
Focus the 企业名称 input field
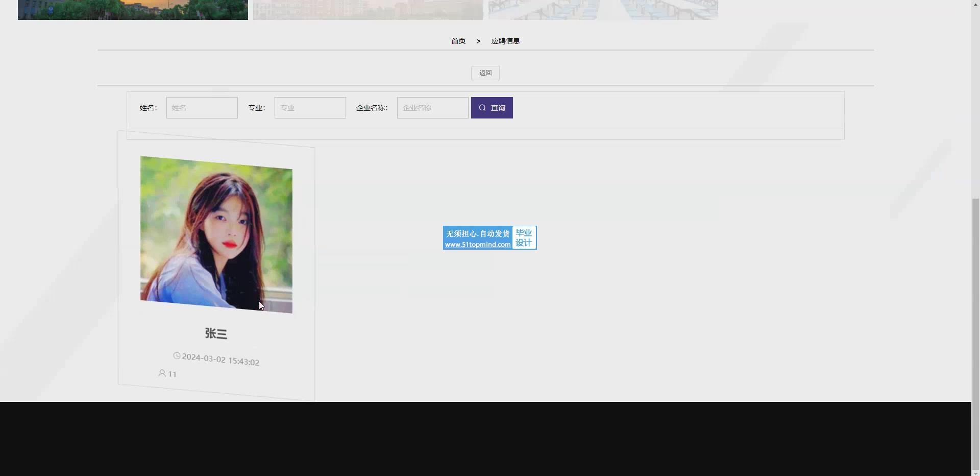(433, 108)
